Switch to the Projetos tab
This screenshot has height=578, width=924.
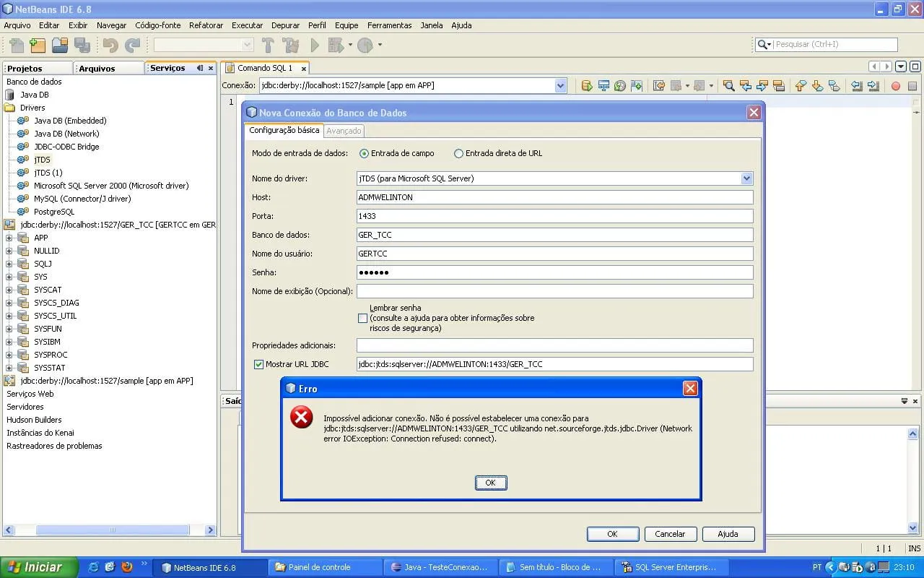[x=25, y=68]
